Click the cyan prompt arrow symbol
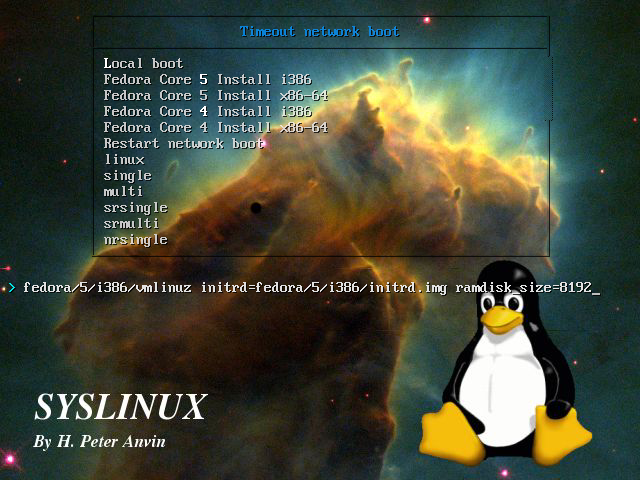 click(x=12, y=287)
